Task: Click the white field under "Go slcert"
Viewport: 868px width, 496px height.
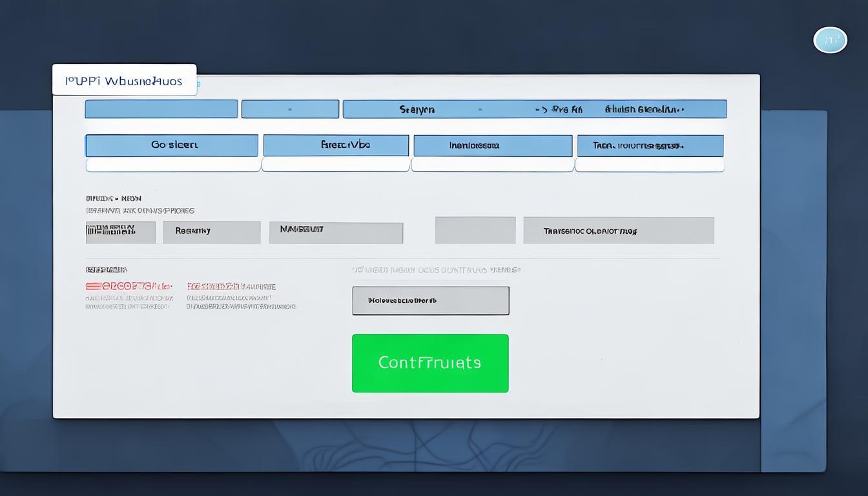Action: click(x=172, y=165)
